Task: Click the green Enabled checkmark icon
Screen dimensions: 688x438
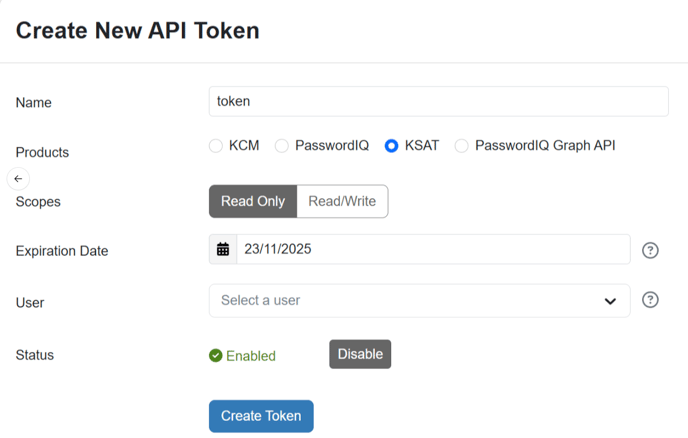Action: 215,355
